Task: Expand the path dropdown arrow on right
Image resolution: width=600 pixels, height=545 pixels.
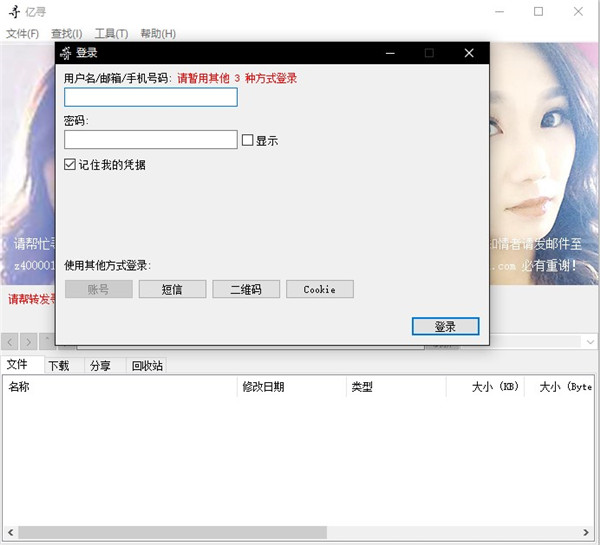Action: point(590,342)
